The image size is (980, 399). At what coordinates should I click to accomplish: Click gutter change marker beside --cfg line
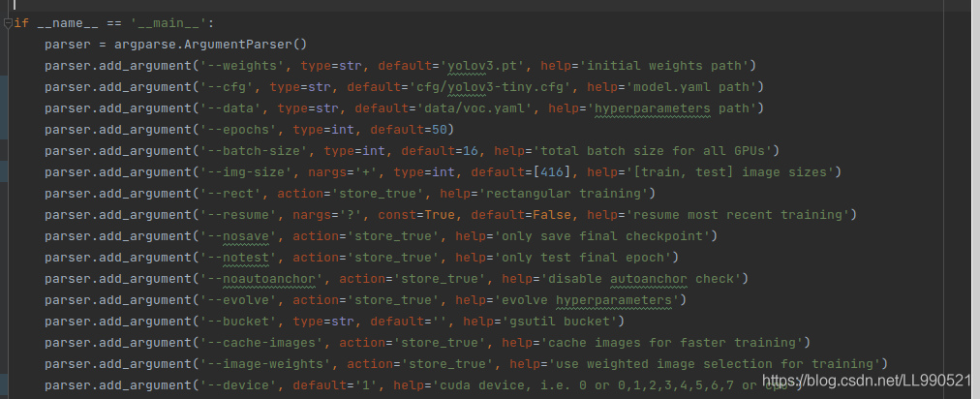click(x=5, y=87)
